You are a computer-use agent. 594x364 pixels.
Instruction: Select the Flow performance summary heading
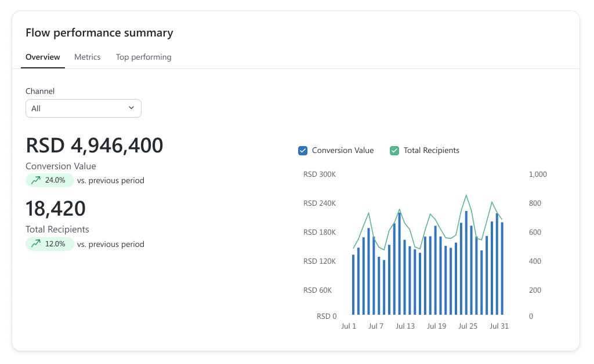(x=99, y=33)
